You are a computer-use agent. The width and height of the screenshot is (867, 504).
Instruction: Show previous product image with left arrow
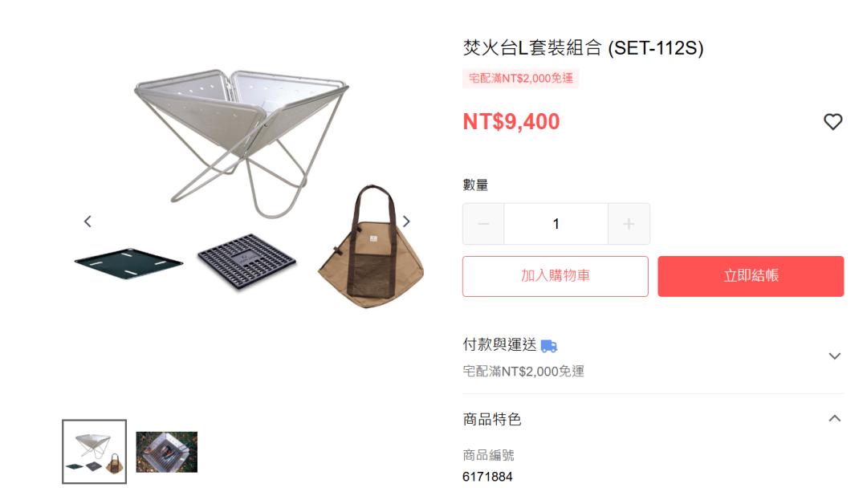pos(88,222)
